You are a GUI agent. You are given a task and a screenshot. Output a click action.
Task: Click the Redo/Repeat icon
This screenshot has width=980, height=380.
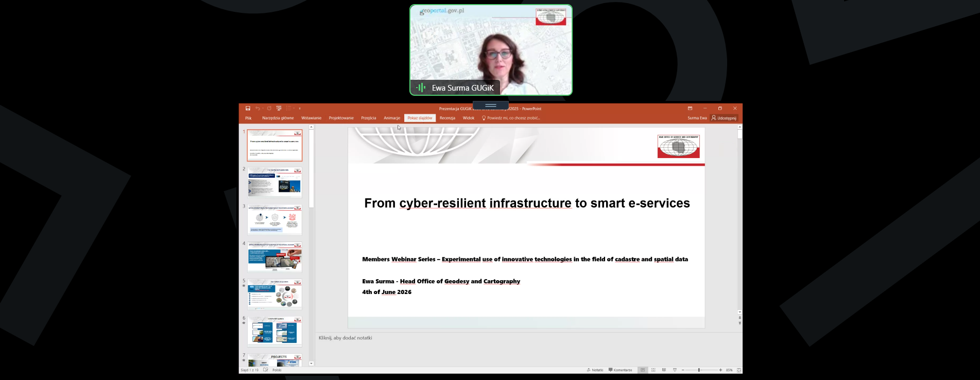(269, 109)
